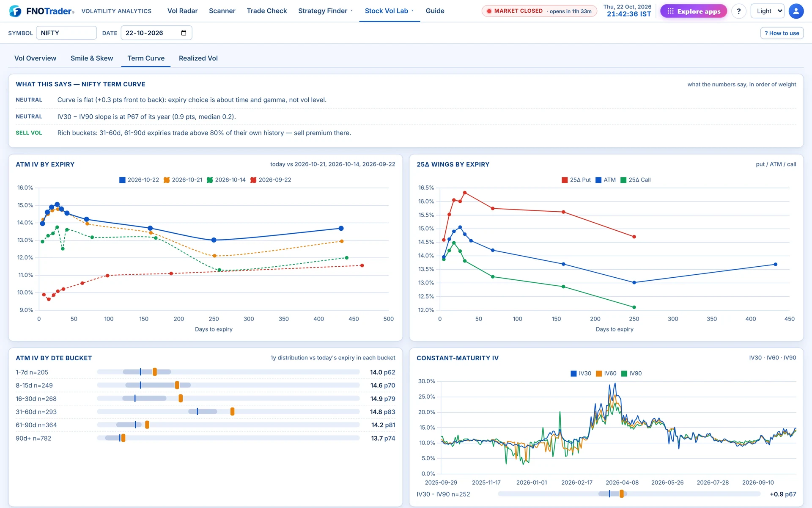
Task: Toggle the 25Δ Call legend series
Action: click(x=635, y=180)
